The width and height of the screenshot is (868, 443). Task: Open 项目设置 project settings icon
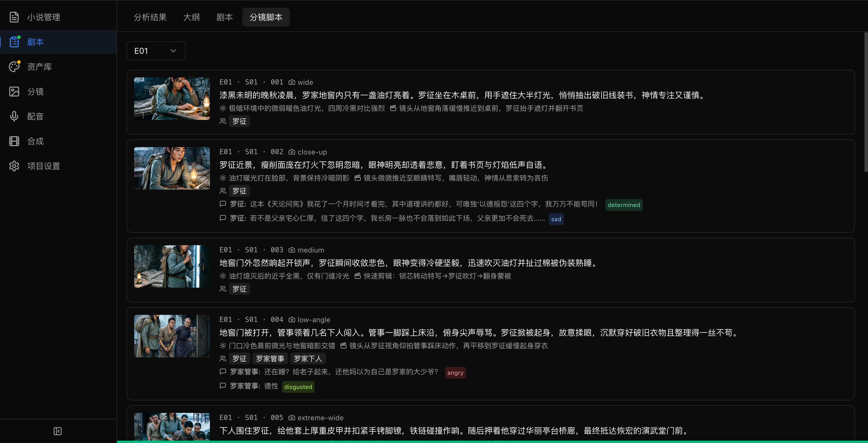[x=14, y=166]
